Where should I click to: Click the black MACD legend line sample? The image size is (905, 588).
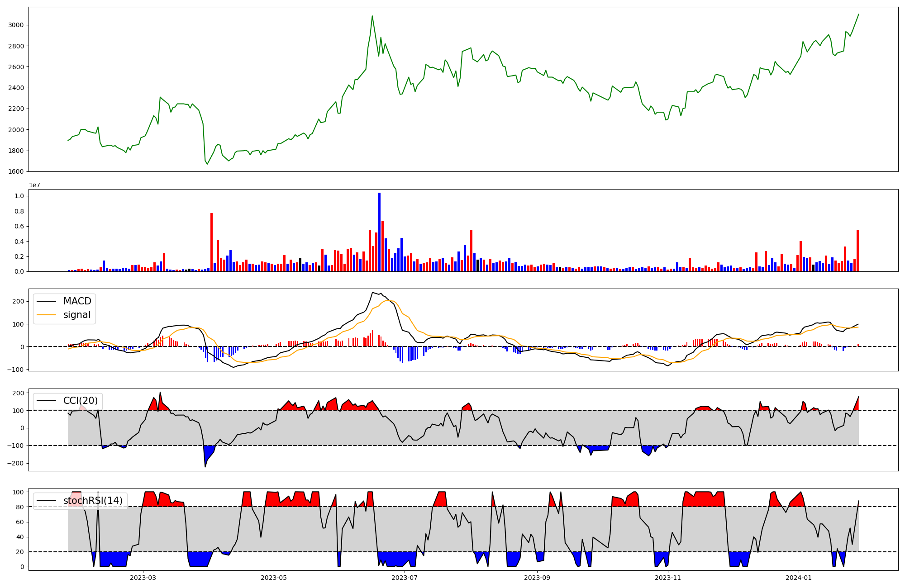(47, 302)
